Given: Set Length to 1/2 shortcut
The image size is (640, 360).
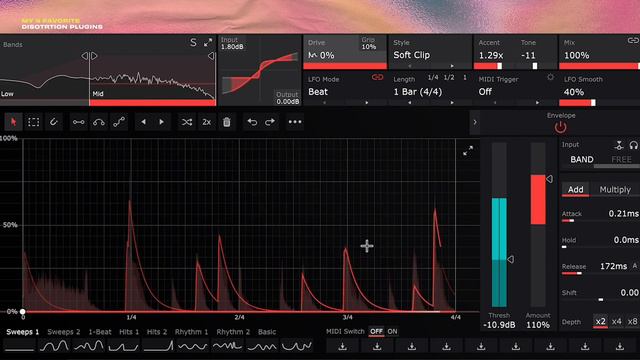Looking at the screenshot, I should click(x=449, y=77).
